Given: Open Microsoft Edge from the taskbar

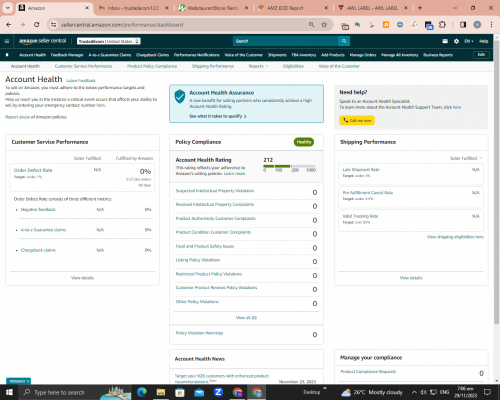Looking at the screenshot, I should (141, 392).
